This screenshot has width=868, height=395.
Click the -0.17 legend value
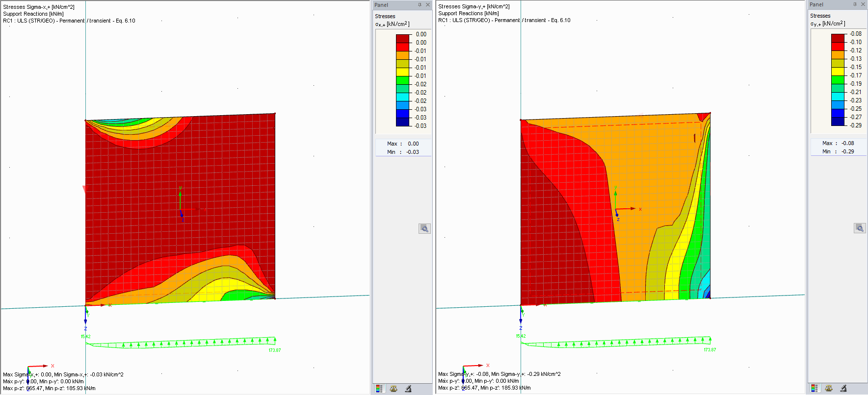(x=856, y=75)
